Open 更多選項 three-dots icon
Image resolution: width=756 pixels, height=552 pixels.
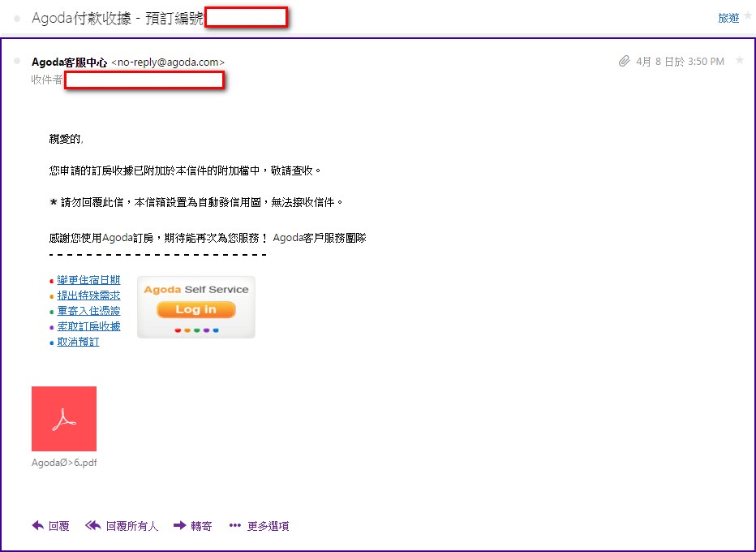coord(234,525)
